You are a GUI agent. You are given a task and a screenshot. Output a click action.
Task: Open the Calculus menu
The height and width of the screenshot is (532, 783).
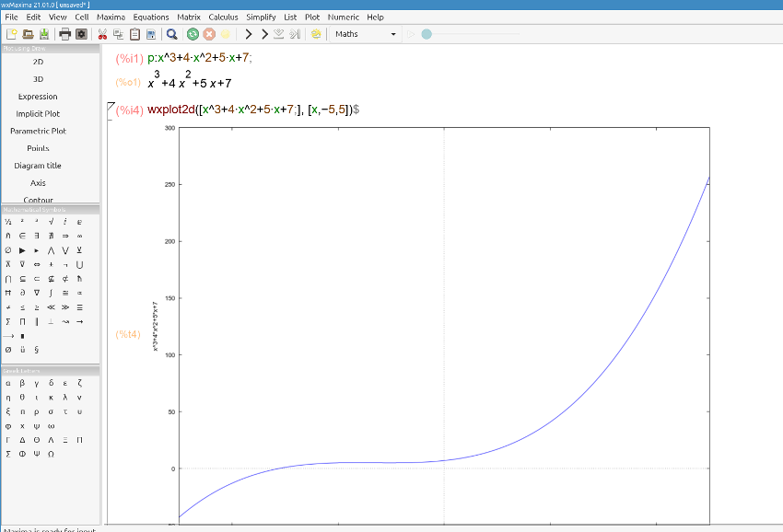[223, 17]
